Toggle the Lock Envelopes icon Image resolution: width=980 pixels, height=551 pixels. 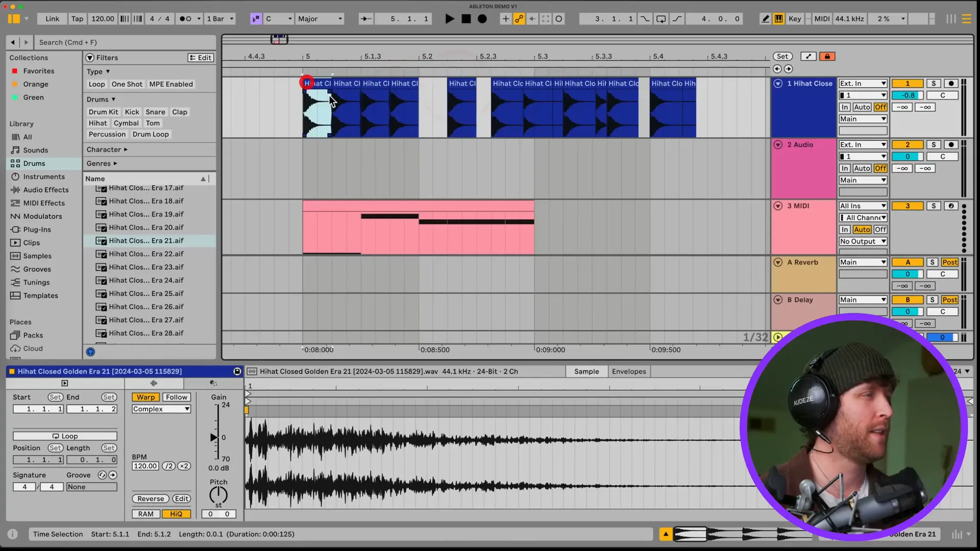[x=827, y=56]
